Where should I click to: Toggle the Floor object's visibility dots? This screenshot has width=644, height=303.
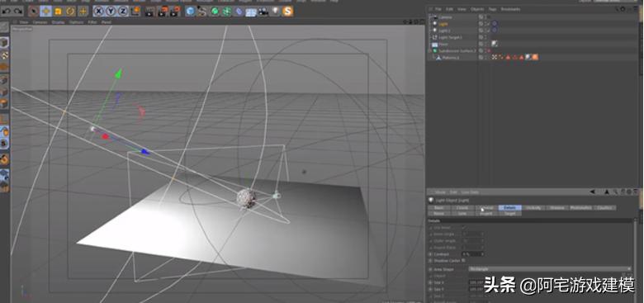click(485, 44)
